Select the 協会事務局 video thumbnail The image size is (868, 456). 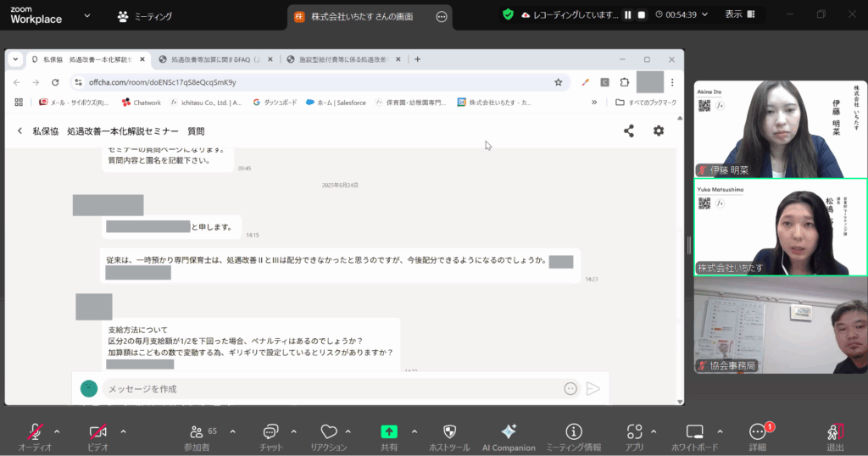point(780,326)
